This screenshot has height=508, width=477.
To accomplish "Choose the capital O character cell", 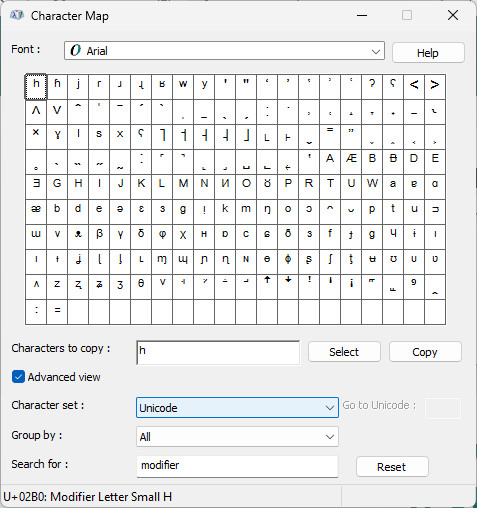I will point(246,187).
